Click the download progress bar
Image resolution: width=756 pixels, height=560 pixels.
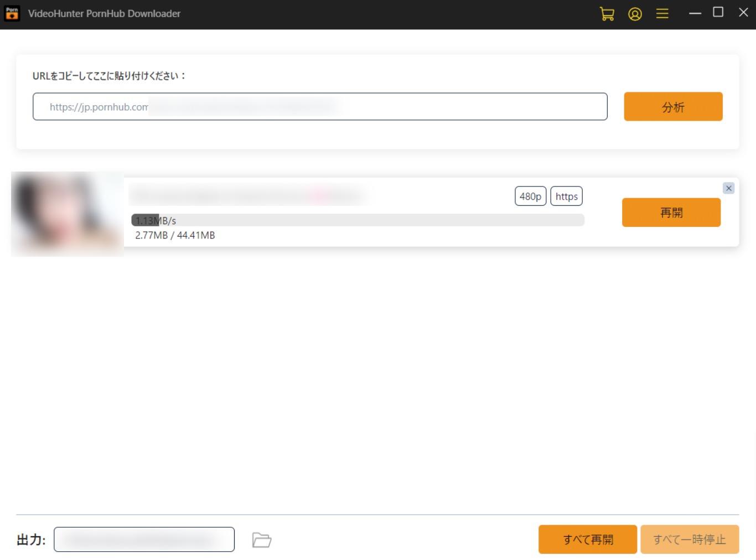coord(358,220)
